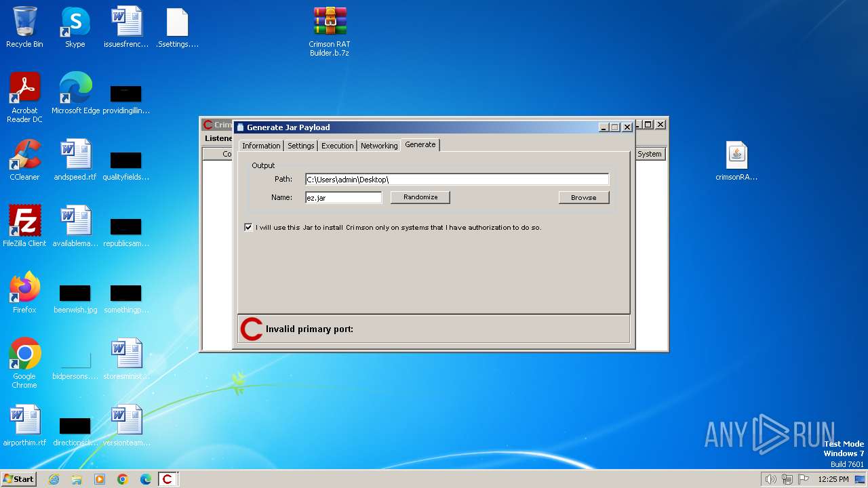Click the Chrome taskbar icon

123,479
